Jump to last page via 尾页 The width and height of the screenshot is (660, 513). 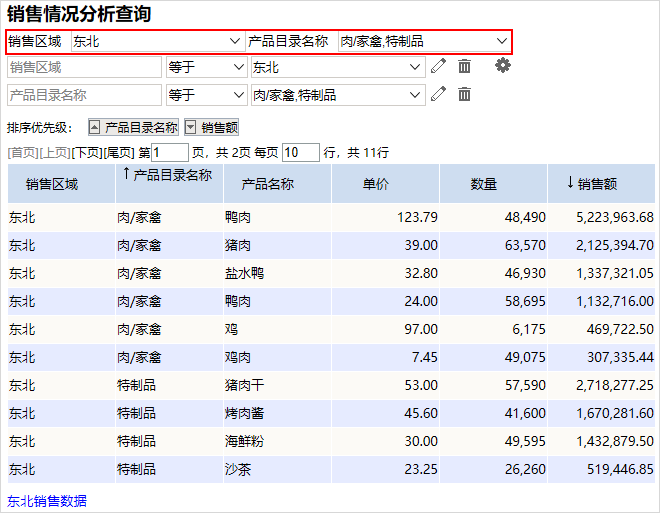pyautogui.click(x=119, y=152)
